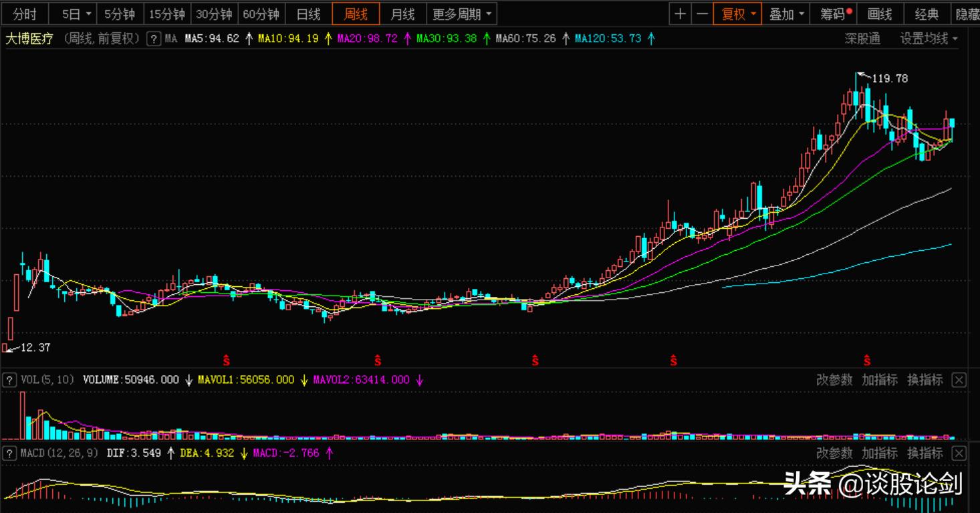This screenshot has width=980, height=513.
Task: Click the plus zoom-in chart button
Action: click(x=680, y=14)
